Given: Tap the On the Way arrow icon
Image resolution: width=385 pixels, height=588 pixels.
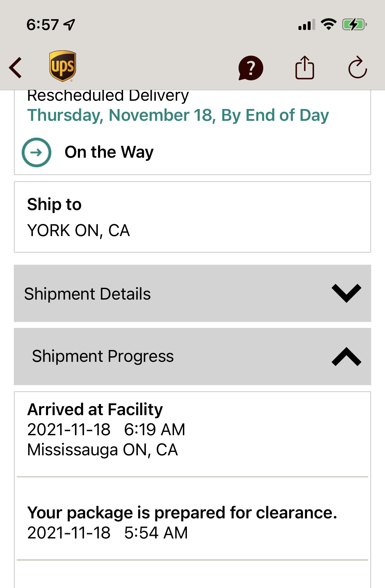Looking at the screenshot, I should point(37,152).
